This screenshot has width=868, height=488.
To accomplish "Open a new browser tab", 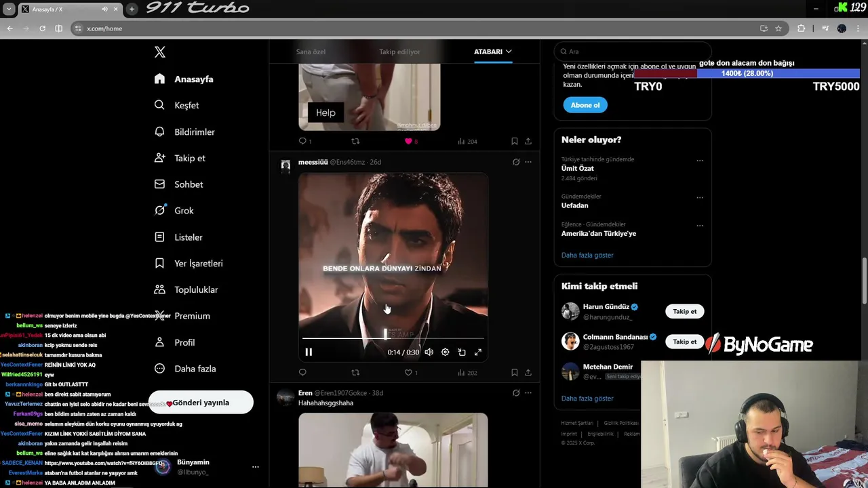I will click(x=132, y=9).
